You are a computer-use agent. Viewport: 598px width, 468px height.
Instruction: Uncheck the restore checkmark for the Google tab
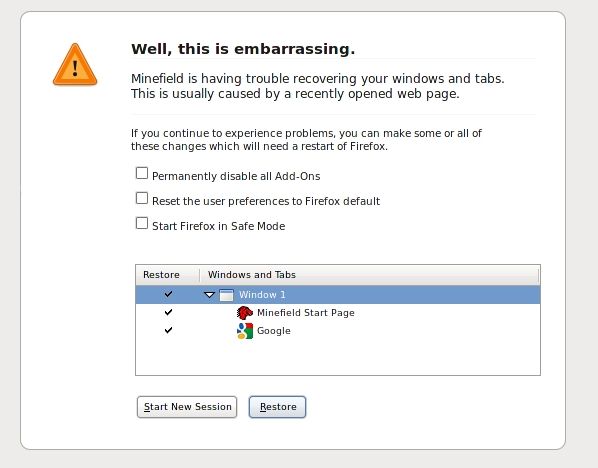point(168,330)
